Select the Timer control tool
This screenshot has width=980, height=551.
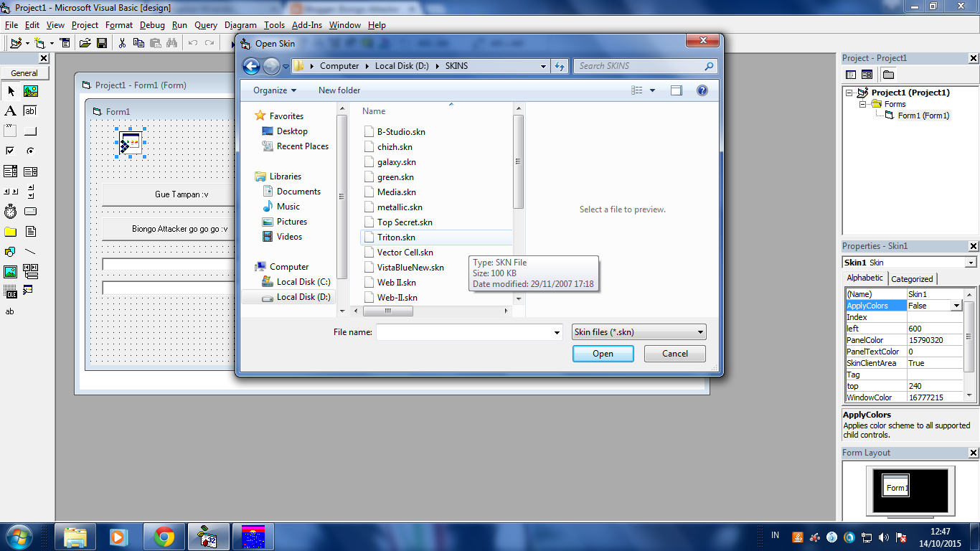[10, 211]
